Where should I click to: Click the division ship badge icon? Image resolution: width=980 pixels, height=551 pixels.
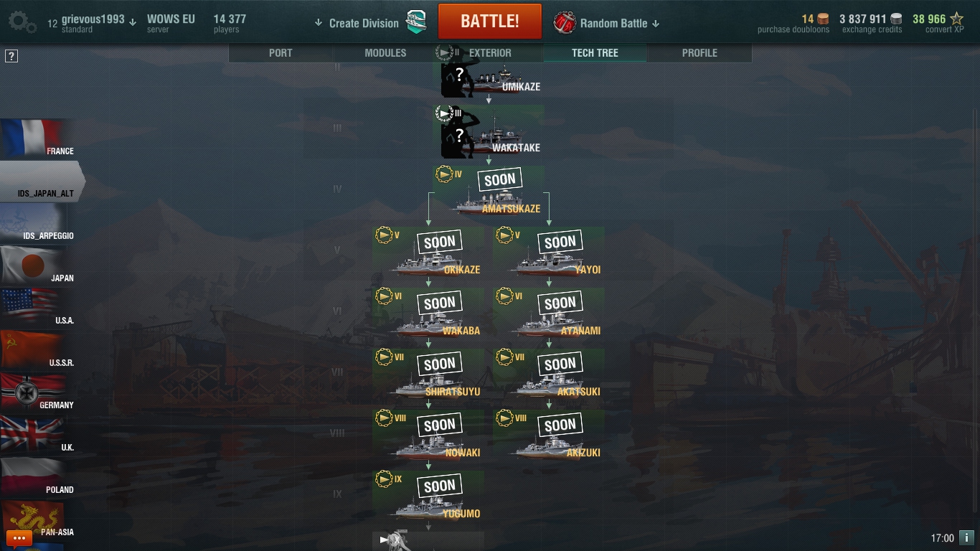pyautogui.click(x=416, y=22)
